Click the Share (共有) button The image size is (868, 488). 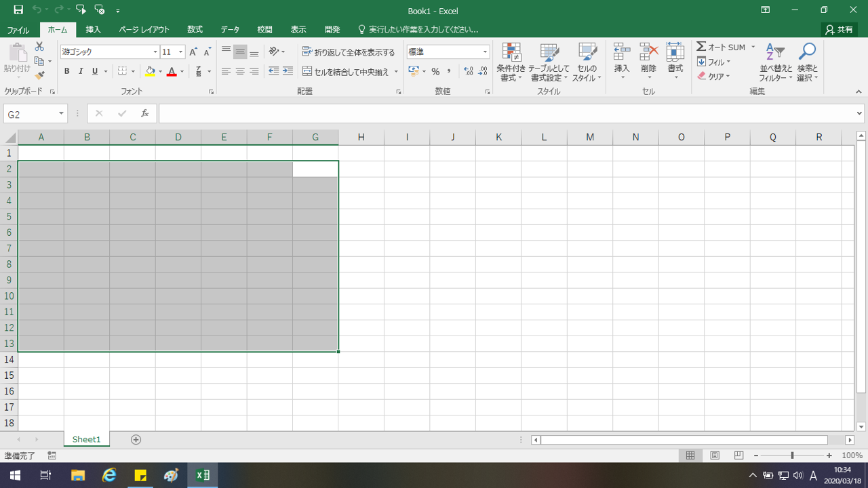840,30
